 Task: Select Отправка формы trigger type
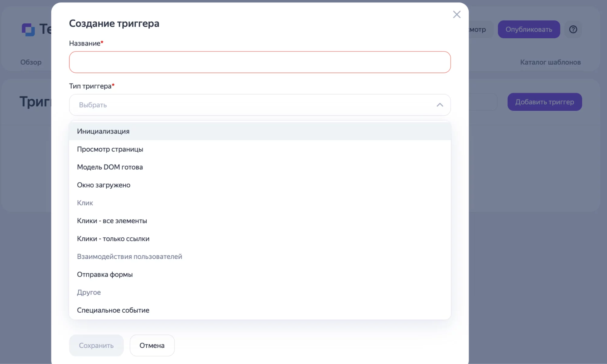105,275
